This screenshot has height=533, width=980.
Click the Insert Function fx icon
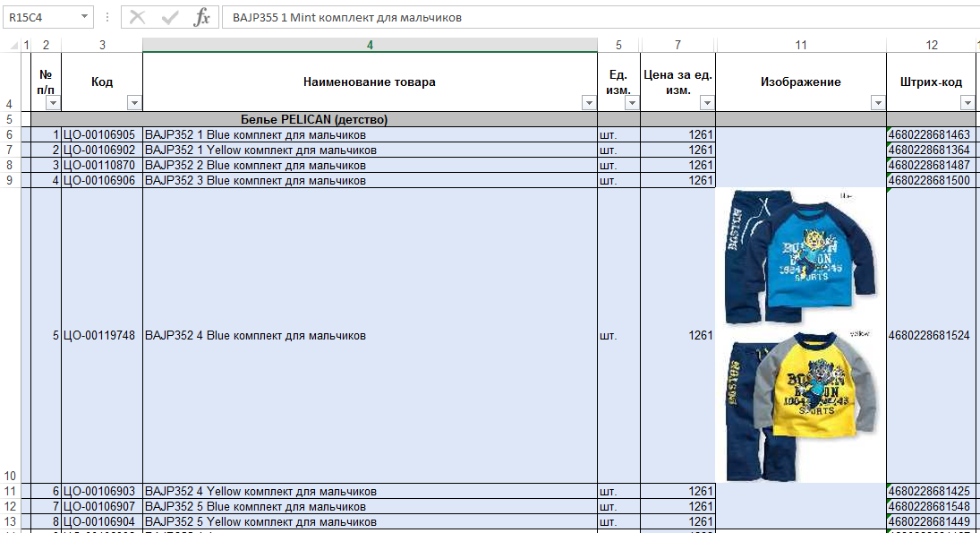(x=202, y=17)
